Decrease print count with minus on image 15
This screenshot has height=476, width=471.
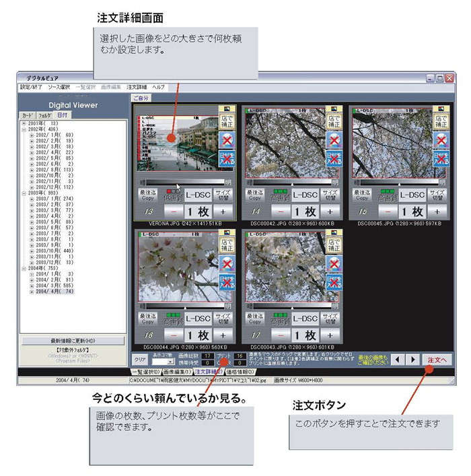tap(388, 211)
